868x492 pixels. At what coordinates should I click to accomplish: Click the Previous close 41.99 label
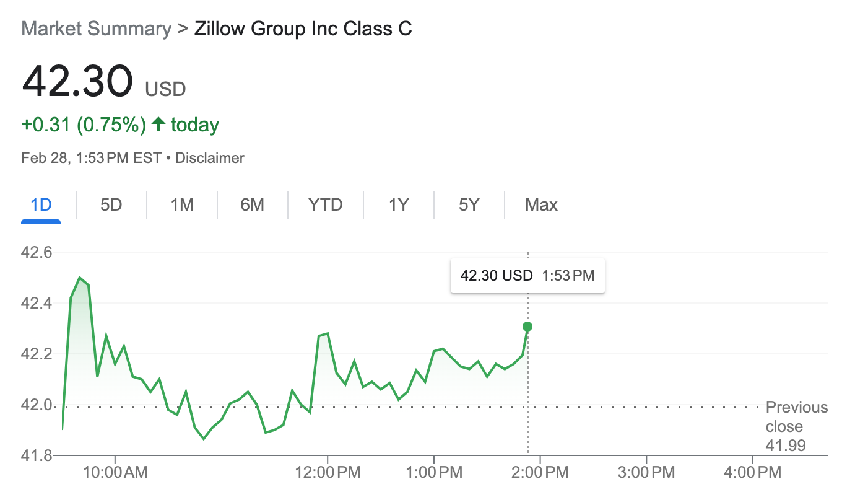click(x=796, y=426)
